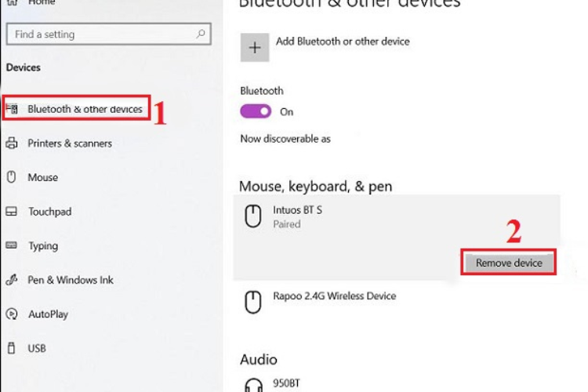Click the Bluetooth devices sidebar icon
The width and height of the screenshot is (588, 392).
[12, 109]
